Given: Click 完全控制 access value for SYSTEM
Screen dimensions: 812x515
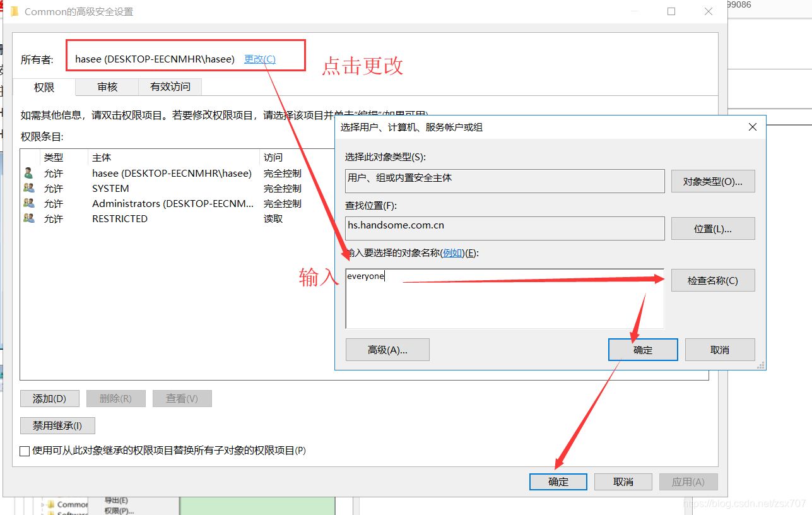Looking at the screenshot, I should (x=283, y=189).
